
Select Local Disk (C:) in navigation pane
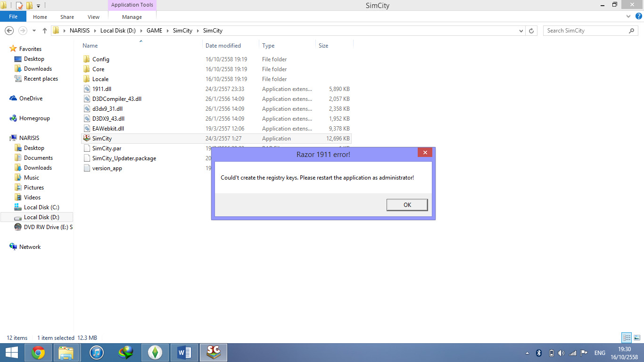coord(41,207)
